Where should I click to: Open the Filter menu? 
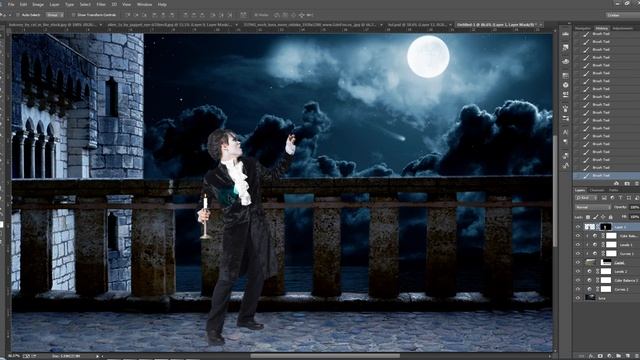[101, 4]
